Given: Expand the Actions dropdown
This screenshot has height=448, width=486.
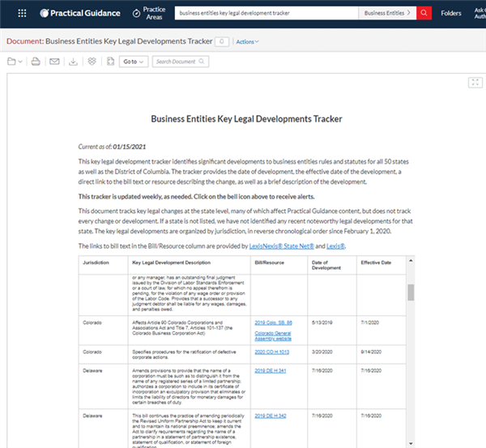Looking at the screenshot, I should pyautogui.click(x=247, y=42).
